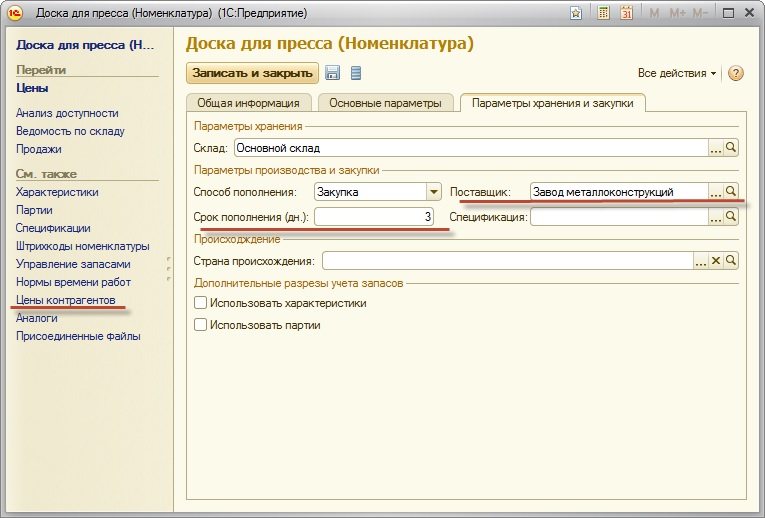Open Спецификация selection ellipsis button
Viewport: 765px width, 518px height.
click(716, 216)
